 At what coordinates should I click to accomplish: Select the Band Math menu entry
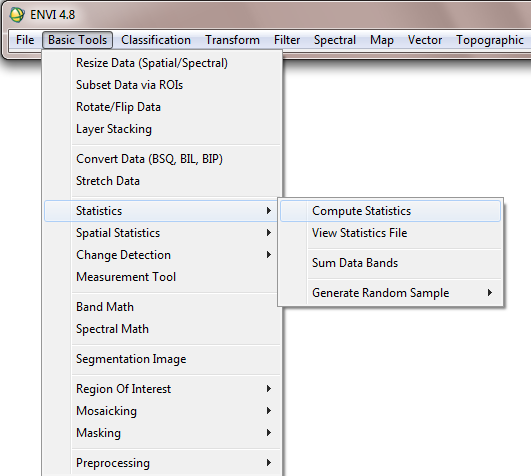click(161, 307)
